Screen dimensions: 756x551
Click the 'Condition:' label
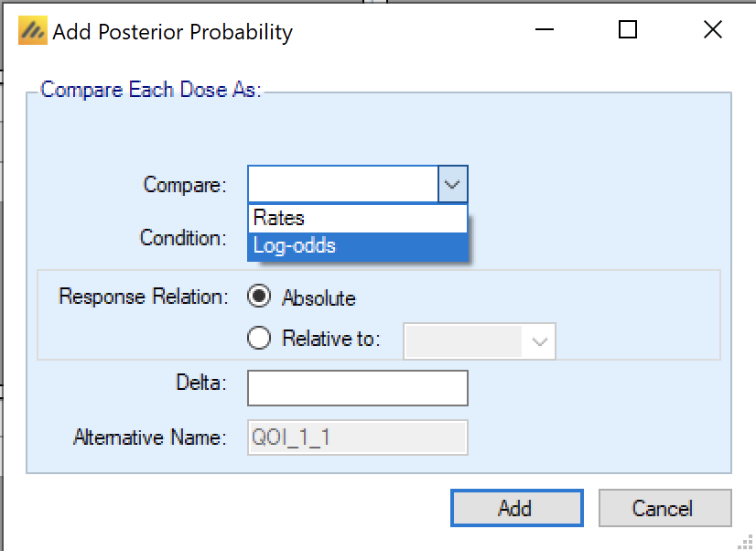(x=183, y=238)
